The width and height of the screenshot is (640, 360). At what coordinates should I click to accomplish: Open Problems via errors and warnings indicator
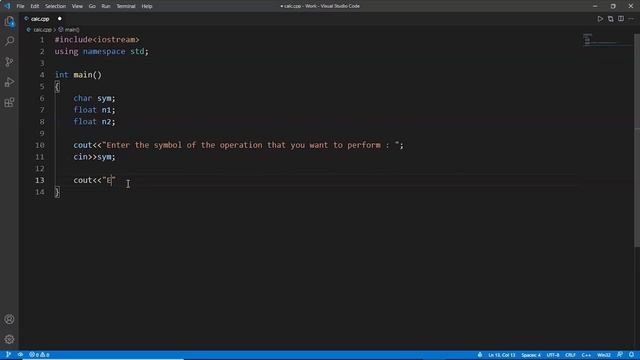point(39,355)
